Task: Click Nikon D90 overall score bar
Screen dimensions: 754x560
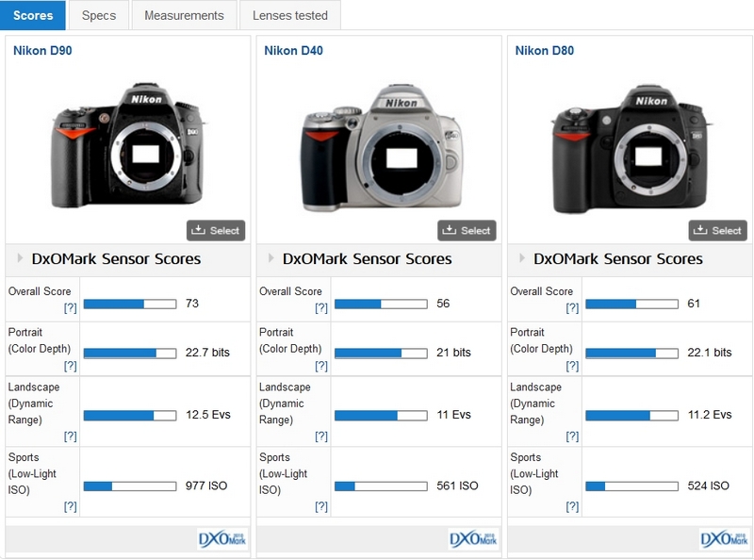Action: click(130, 304)
